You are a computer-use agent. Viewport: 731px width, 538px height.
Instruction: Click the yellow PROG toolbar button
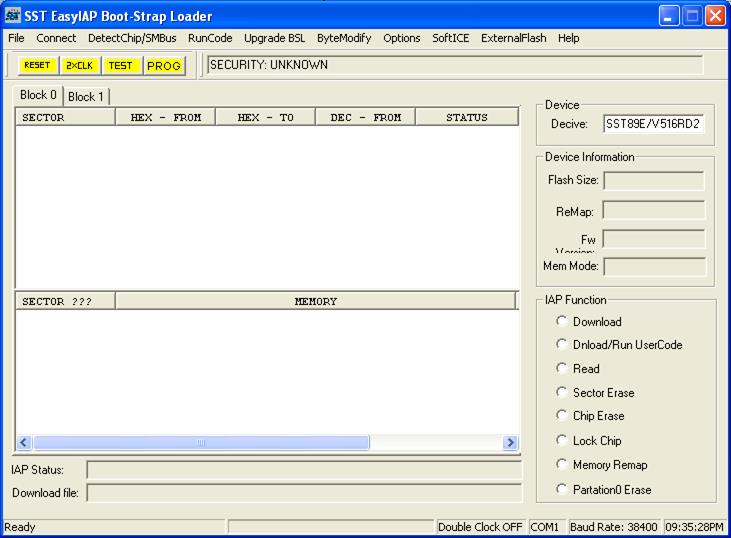(x=164, y=65)
